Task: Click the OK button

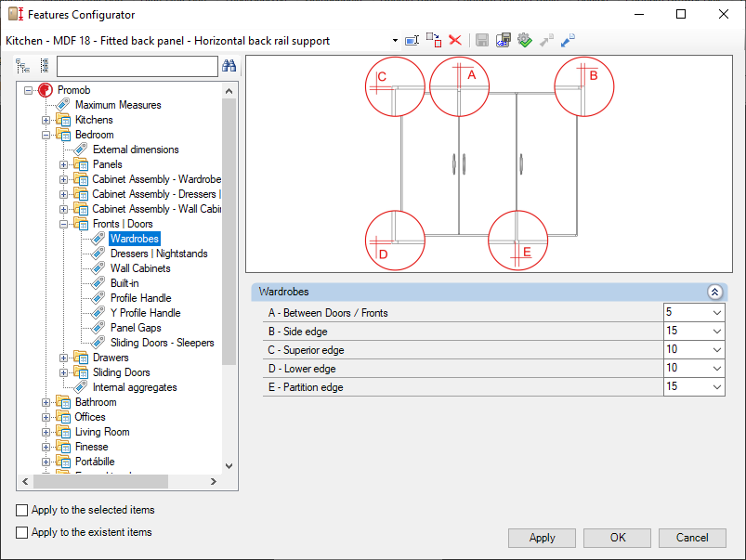Action: coord(618,538)
